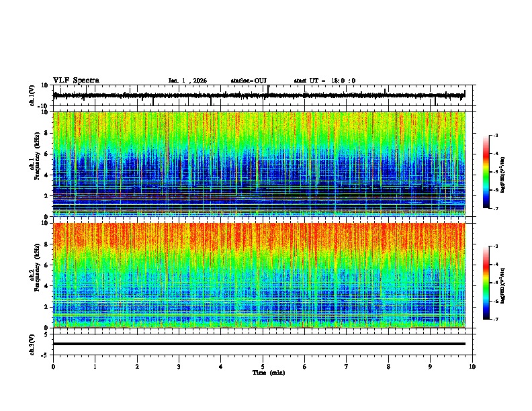
Task: Click the "0" tick on the time axis
Action: pyautogui.click(x=53, y=367)
